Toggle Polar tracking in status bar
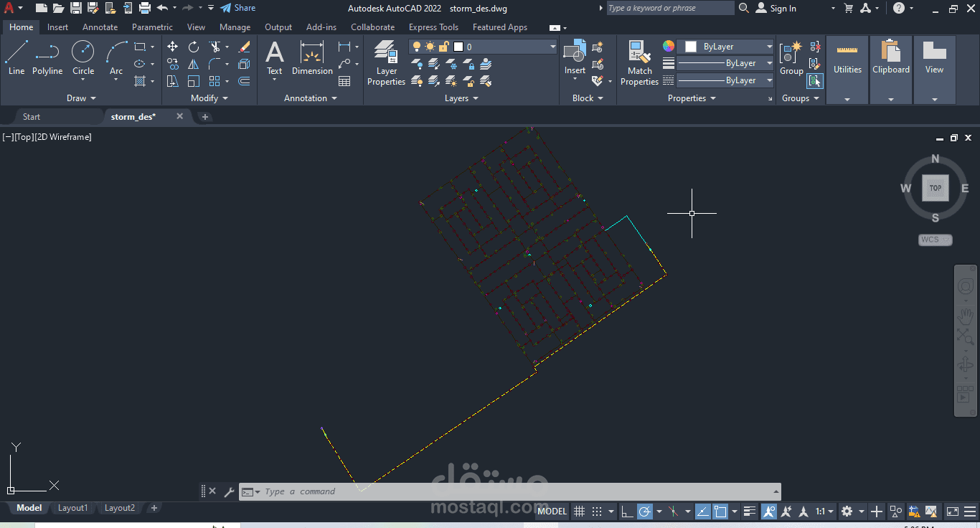Image resolution: width=980 pixels, height=528 pixels. pos(645,511)
